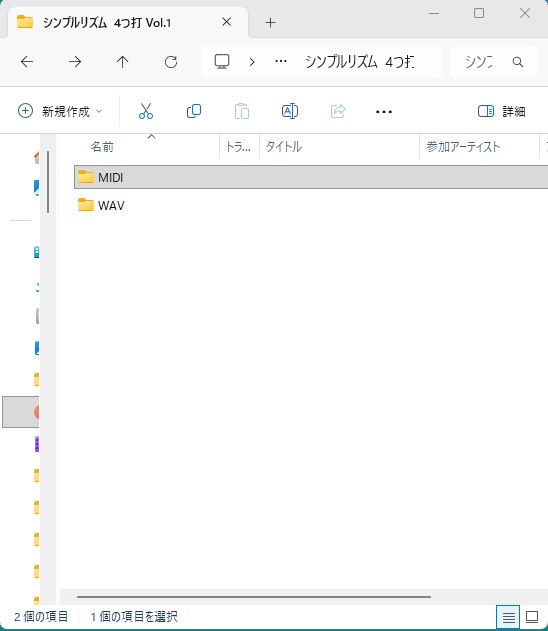Open the chevron after This PC icon

click(252, 62)
